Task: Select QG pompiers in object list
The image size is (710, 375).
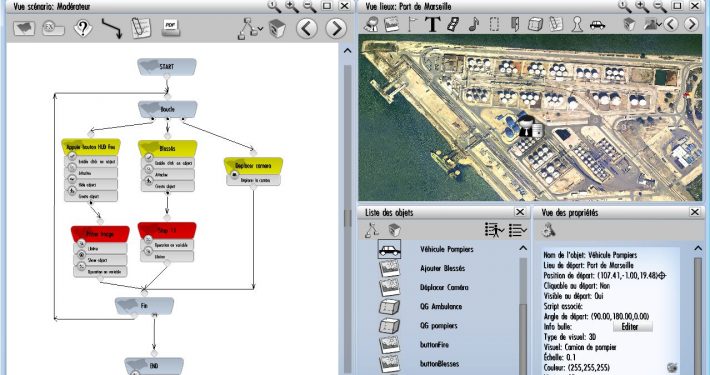Action: pos(439,326)
